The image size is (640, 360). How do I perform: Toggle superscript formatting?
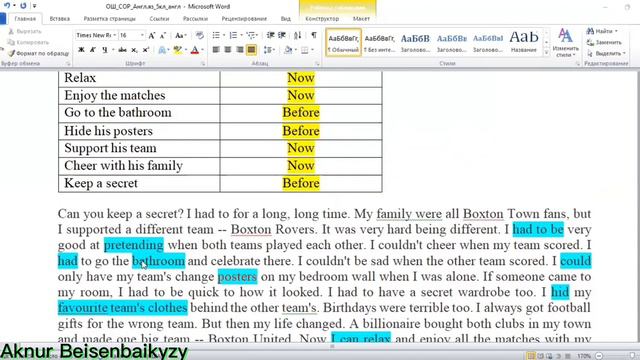pyautogui.click(x=146, y=50)
